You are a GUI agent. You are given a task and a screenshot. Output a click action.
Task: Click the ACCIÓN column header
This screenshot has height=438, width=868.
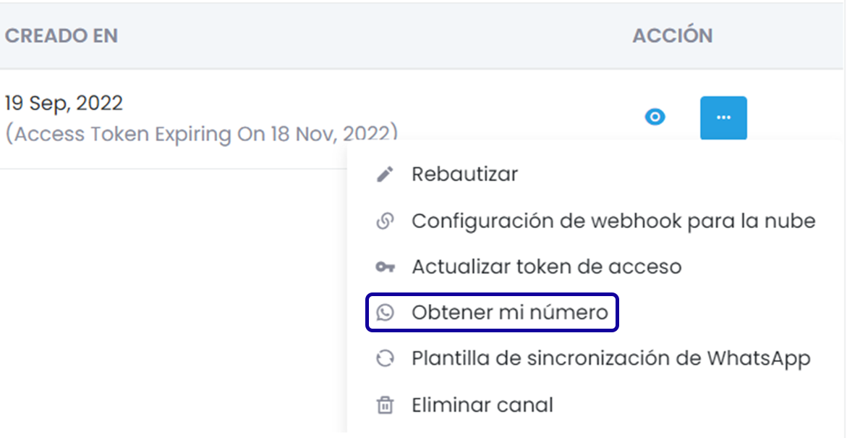click(x=672, y=35)
